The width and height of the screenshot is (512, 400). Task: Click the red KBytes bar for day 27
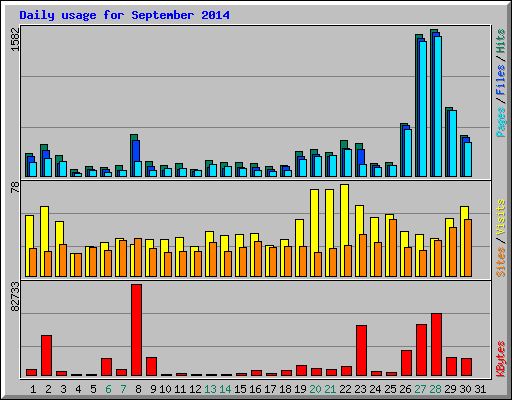(421, 350)
